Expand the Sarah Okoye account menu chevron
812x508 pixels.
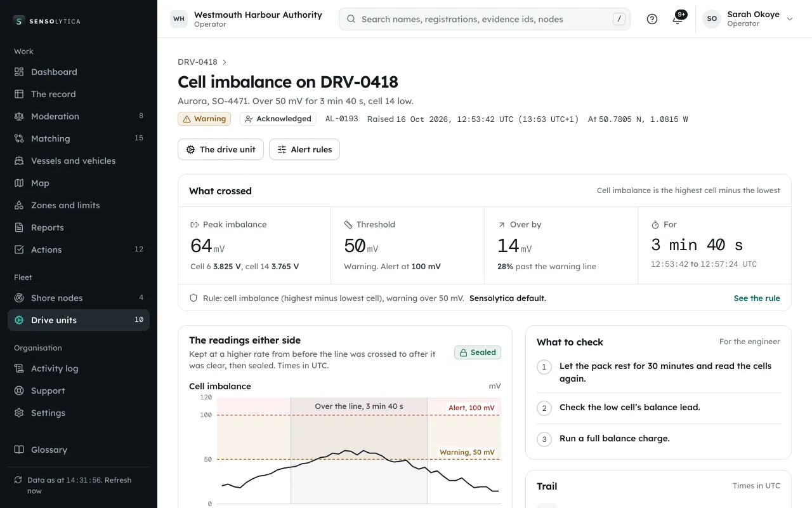790,19
